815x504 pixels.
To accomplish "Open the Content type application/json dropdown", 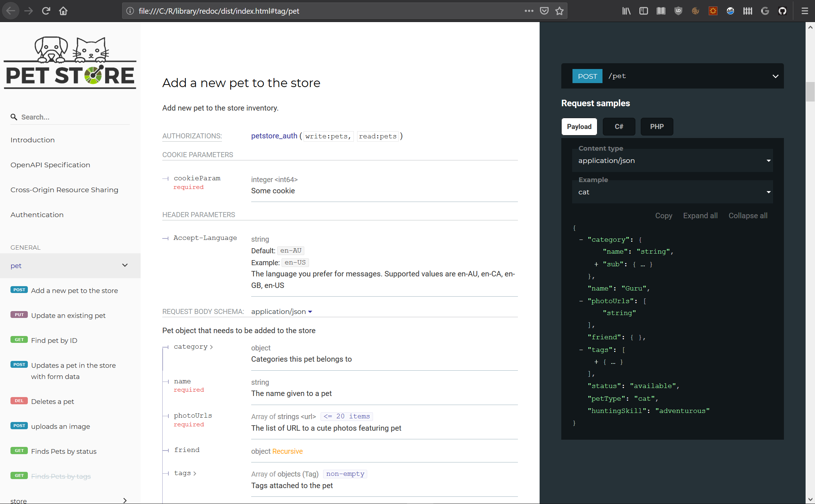I will [672, 161].
